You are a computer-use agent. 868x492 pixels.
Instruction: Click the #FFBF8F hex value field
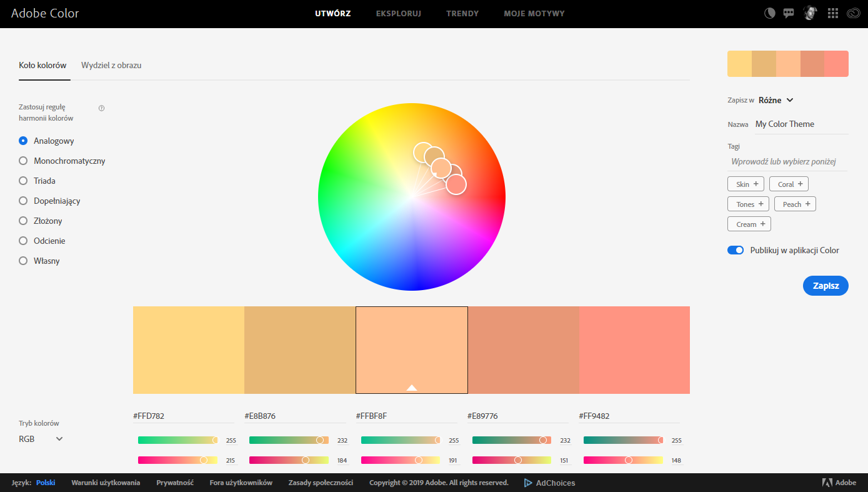tap(406, 416)
